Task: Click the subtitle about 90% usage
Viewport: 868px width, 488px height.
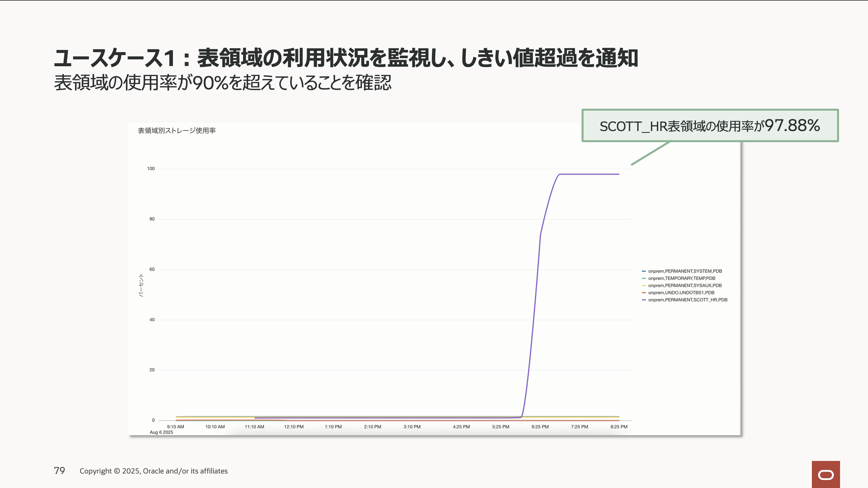Action: coord(222,83)
